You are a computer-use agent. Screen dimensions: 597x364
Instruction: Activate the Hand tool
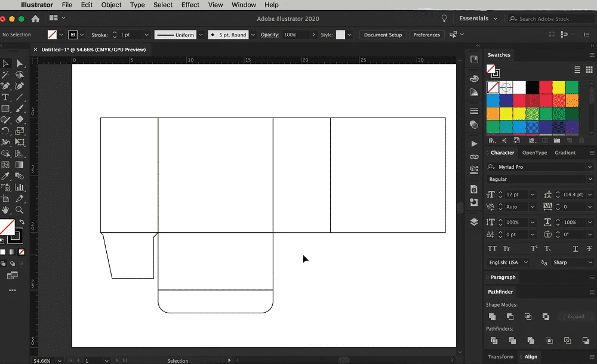pyautogui.click(x=5, y=210)
